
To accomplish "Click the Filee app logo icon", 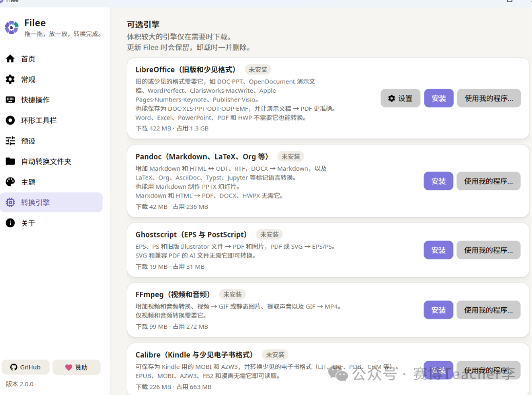I will (11, 28).
